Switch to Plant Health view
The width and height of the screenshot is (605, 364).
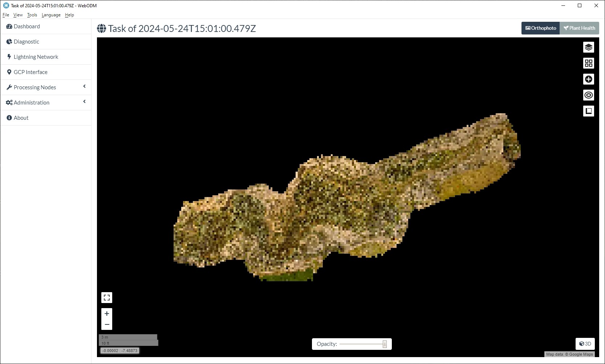[579, 28]
